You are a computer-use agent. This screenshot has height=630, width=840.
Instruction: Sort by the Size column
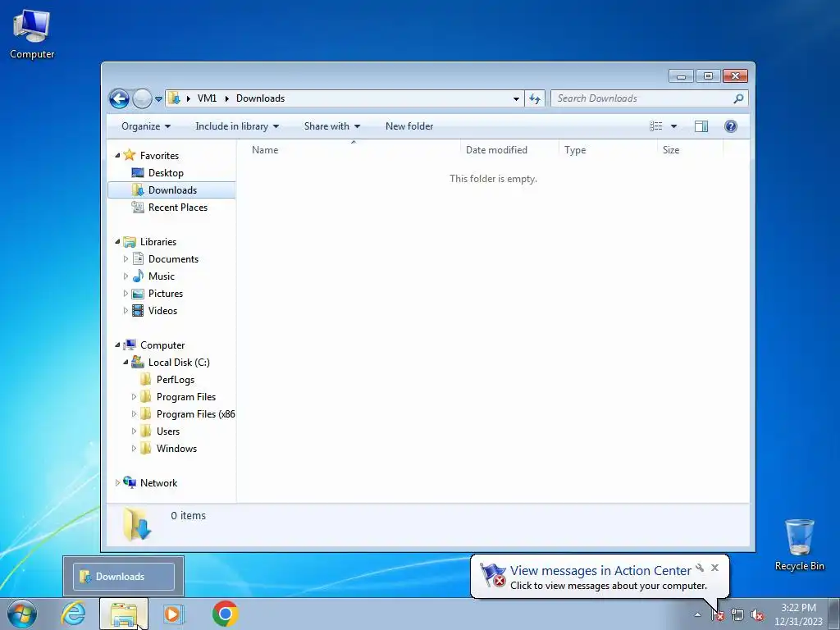click(x=690, y=150)
